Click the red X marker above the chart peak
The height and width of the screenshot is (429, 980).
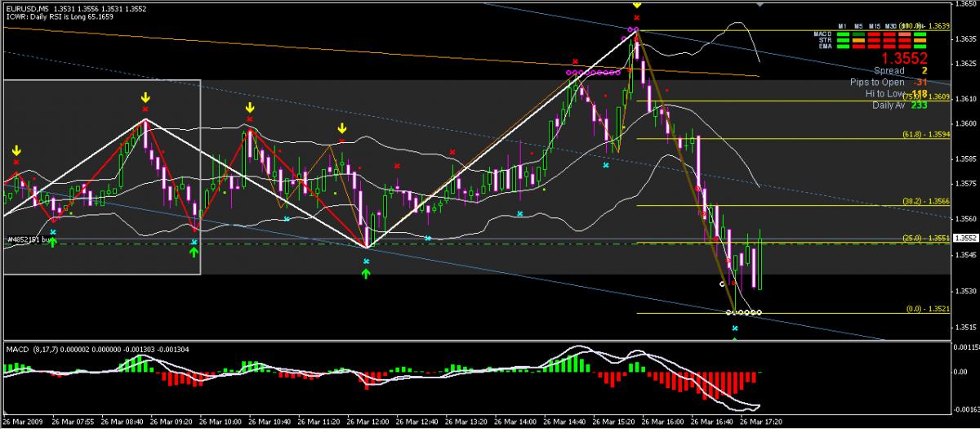pos(637,17)
